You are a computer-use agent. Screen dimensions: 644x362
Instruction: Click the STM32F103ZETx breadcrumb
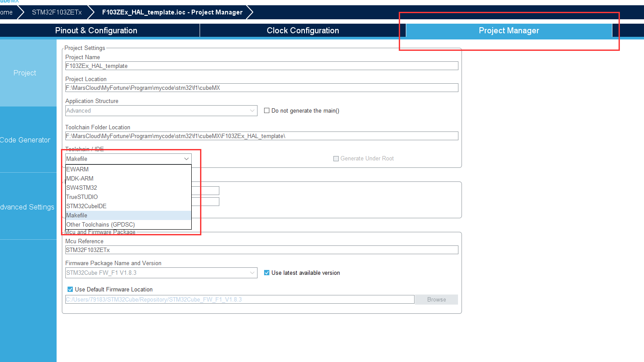pos(57,12)
